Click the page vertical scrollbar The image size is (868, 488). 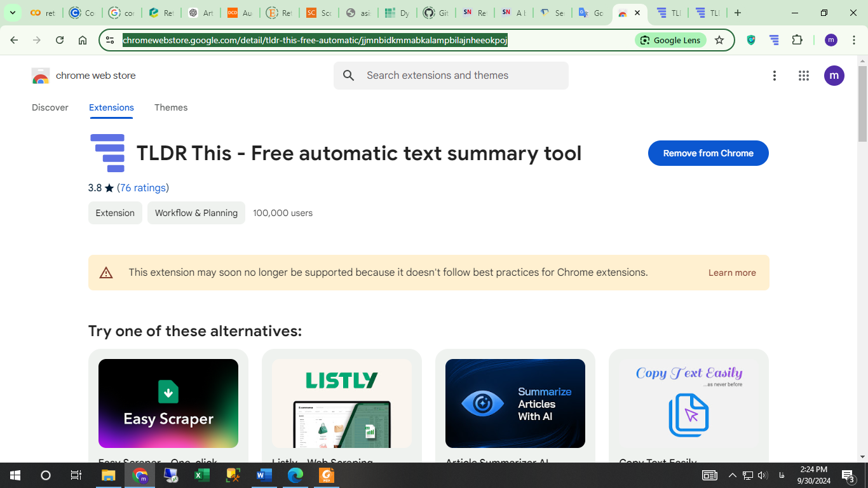pos(862,105)
